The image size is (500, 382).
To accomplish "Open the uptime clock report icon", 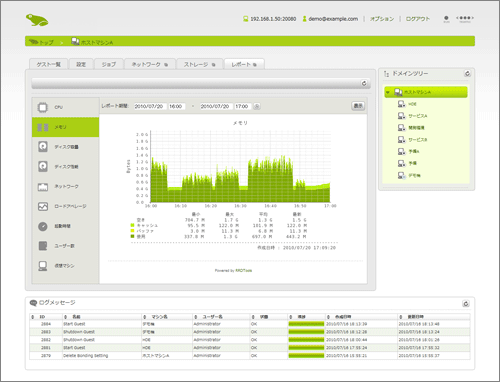I will [43, 226].
